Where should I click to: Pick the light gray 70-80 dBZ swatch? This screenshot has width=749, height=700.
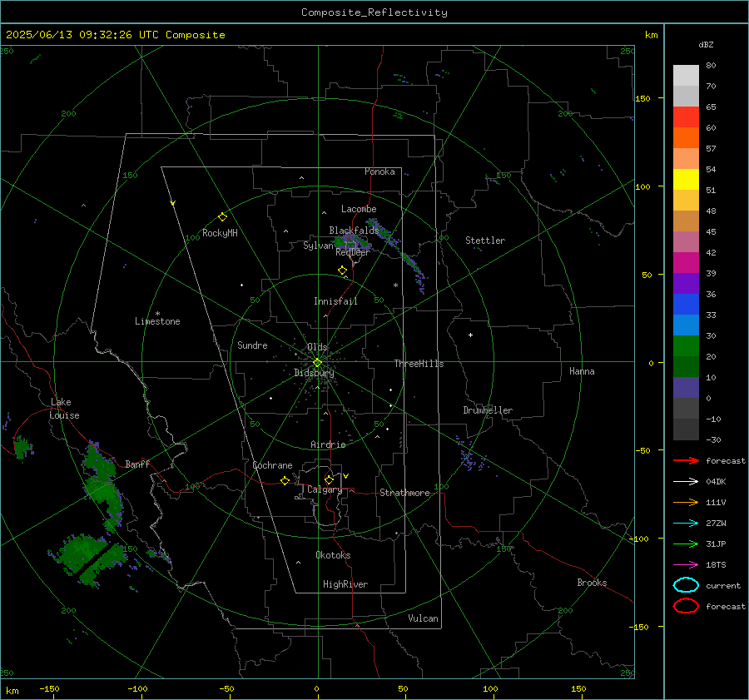tap(686, 76)
